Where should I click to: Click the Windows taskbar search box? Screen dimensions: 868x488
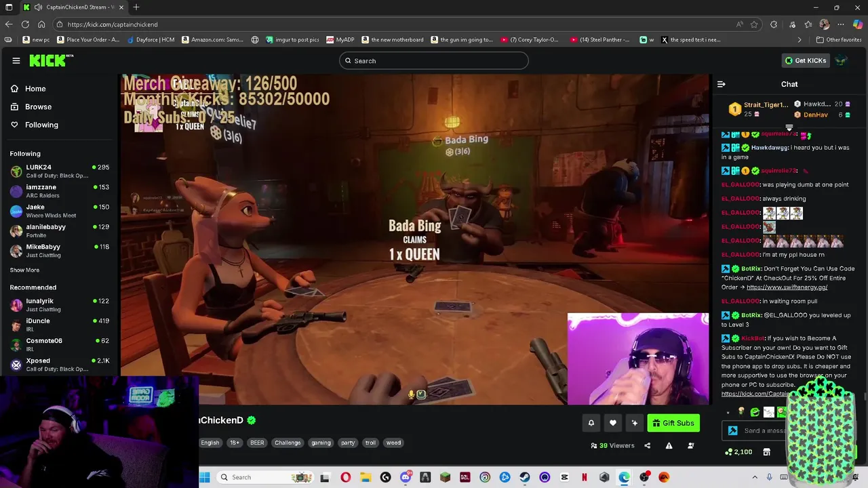[265, 477]
